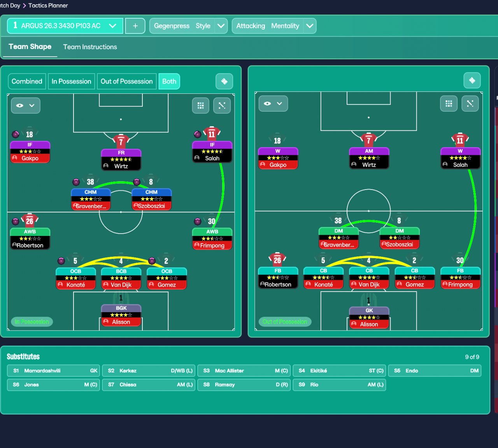
Task: Select substitute S5 Endo
Action: tap(435, 371)
